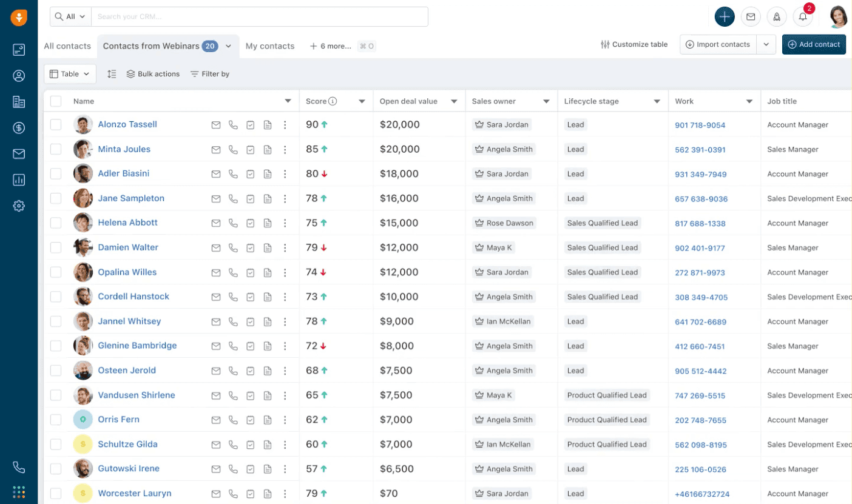
Task: Open Lifecycle stage column dropdown
Action: [x=657, y=101]
